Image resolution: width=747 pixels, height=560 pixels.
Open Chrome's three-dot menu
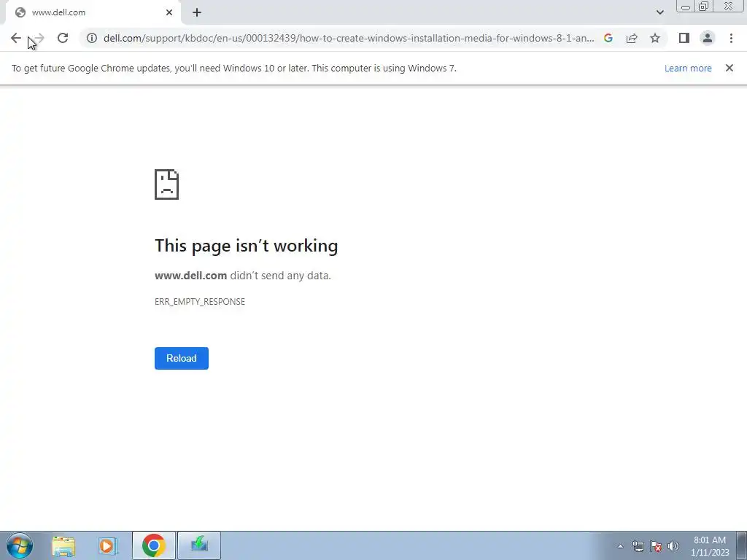pos(731,38)
